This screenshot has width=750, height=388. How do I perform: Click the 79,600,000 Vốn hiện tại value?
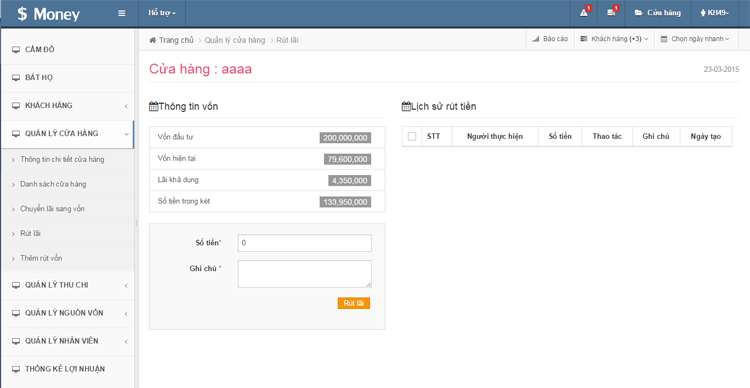pyautogui.click(x=347, y=159)
